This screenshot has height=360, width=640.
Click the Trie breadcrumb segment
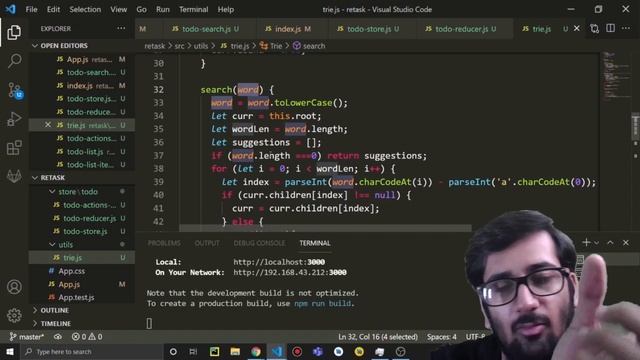coord(271,46)
